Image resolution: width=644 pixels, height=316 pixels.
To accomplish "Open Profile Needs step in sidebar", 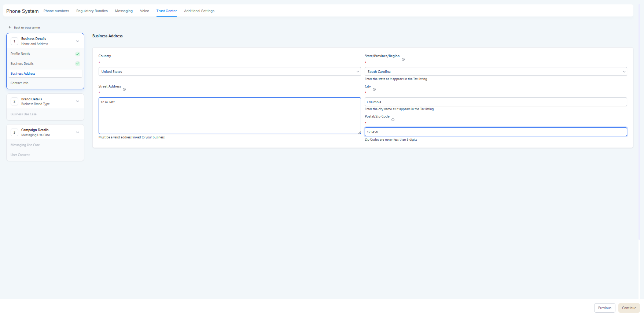I will (20, 54).
